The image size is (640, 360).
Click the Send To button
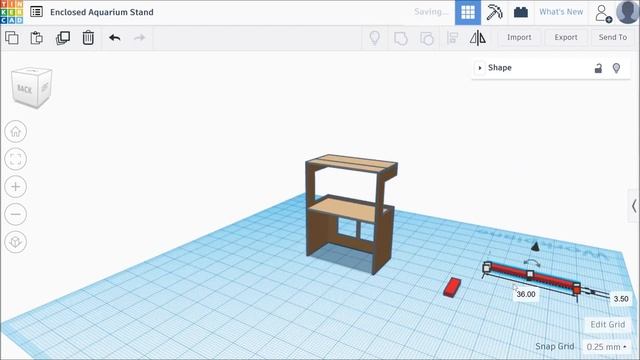coord(613,37)
